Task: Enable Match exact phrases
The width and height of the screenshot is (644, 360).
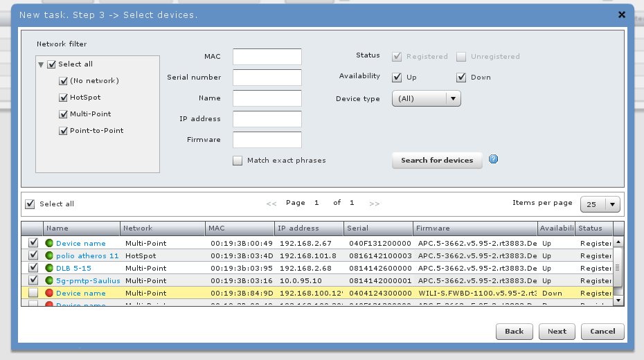Action: [238, 161]
